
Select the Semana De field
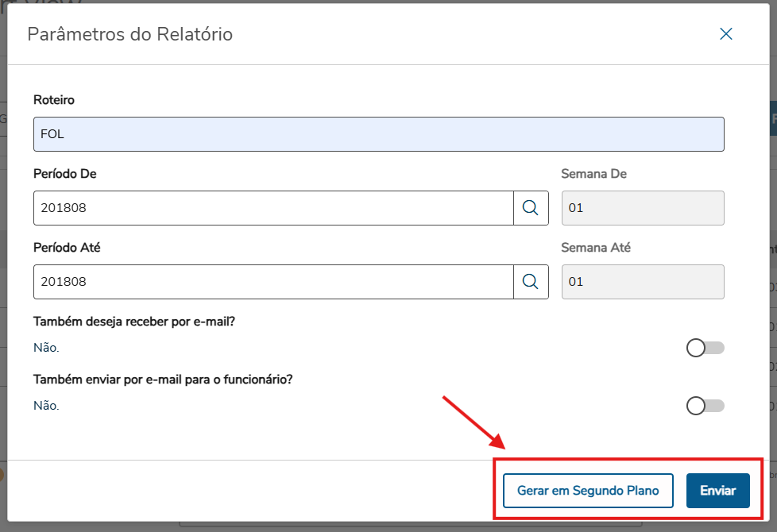[x=642, y=208]
